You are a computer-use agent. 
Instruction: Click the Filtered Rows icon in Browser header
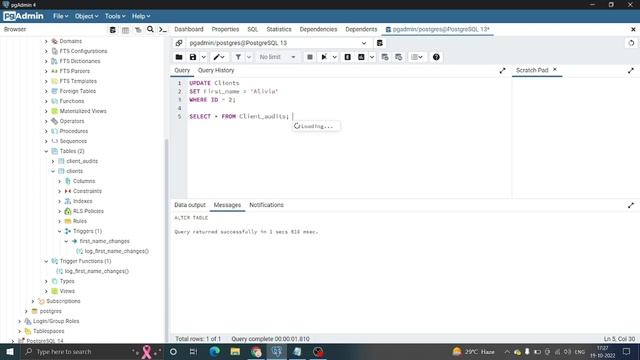[x=138, y=30]
